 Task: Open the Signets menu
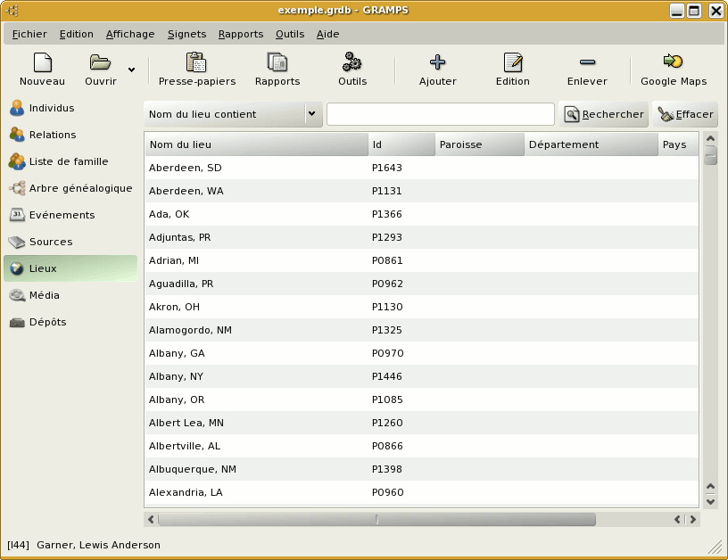click(186, 34)
